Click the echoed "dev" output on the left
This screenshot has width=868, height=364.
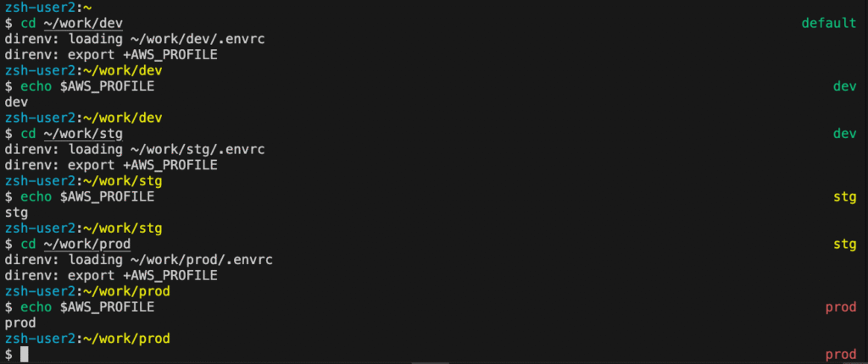coord(17,102)
